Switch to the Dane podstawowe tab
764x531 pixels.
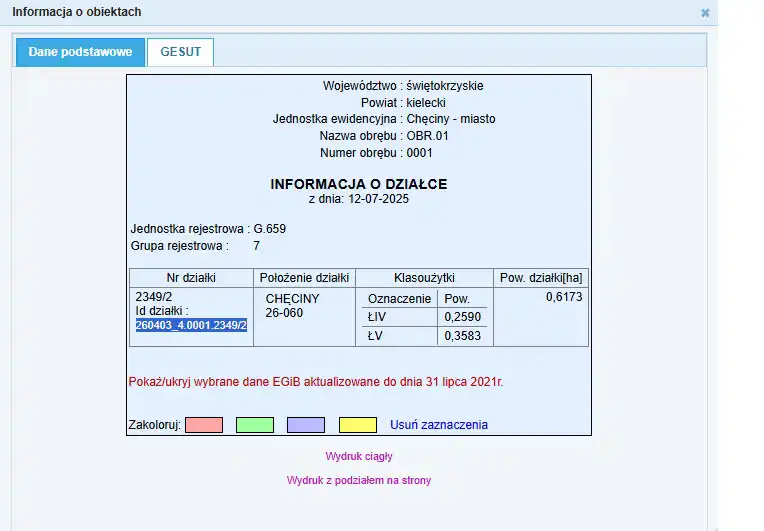click(x=80, y=51)
